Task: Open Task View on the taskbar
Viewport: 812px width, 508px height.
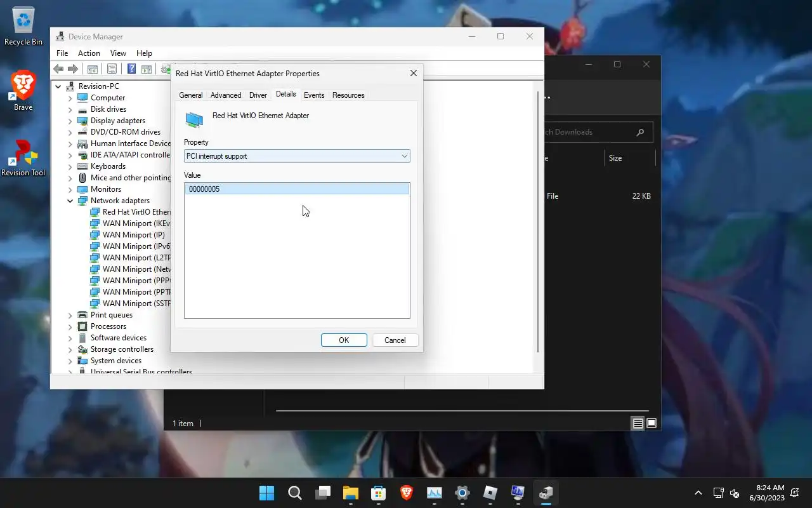Action: point(323,493)
